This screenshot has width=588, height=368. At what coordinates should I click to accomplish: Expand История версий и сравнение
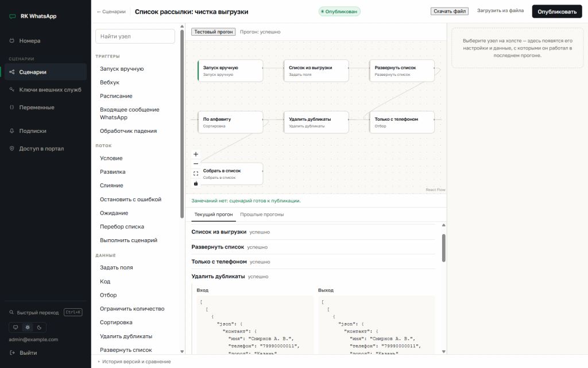(134, 362)
